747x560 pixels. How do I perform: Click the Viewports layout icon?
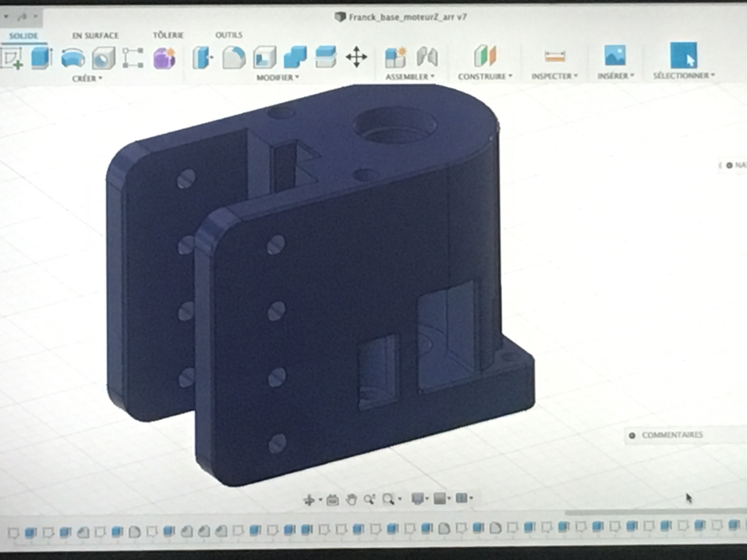[x=462, y=498]
